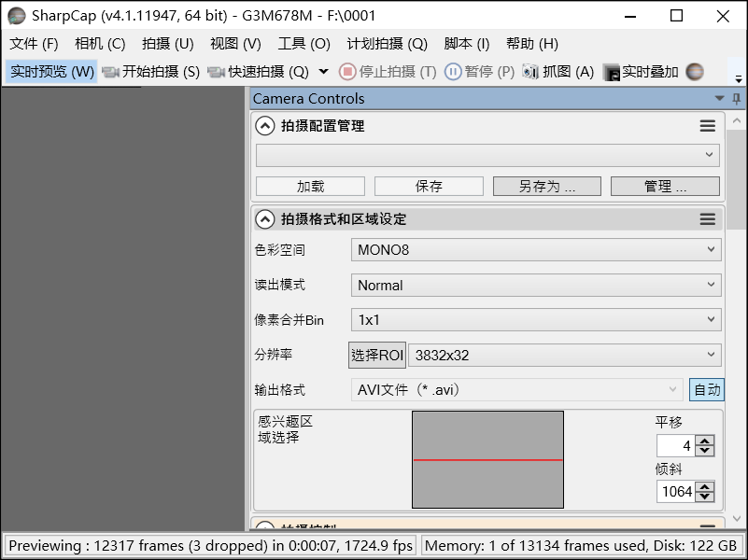Image resolution: width=748 pixels, height=560 pixels.
Task: Open 拍摄配置管理 hamburger menu
Action: (x=708, y=126)
